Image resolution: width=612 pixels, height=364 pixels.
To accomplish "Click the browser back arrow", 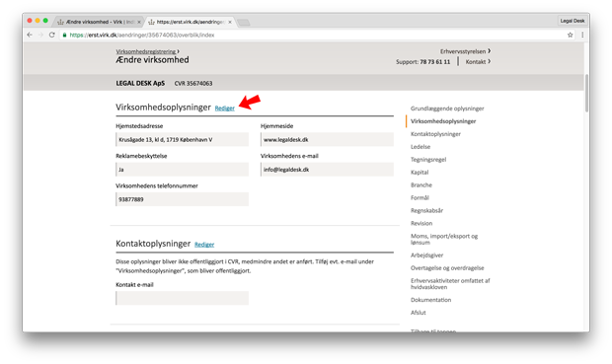I will (30, 35).
